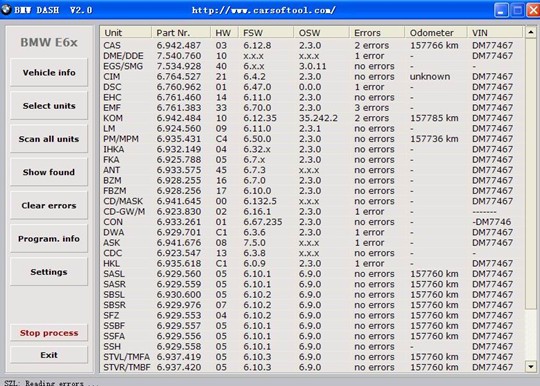
Task: Click the scrollbar up arrow
Action: (x=531, y=32)
